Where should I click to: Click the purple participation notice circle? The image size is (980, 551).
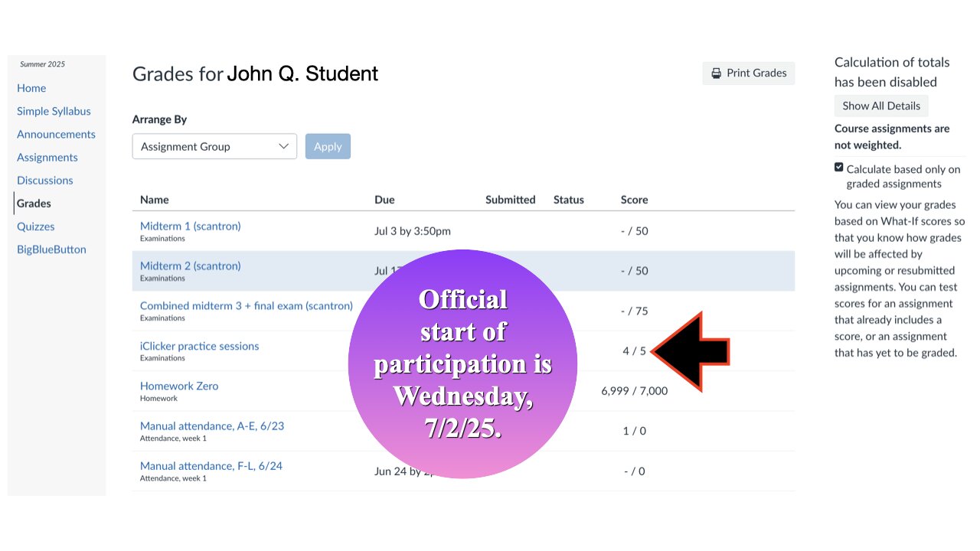coord(463,364)
